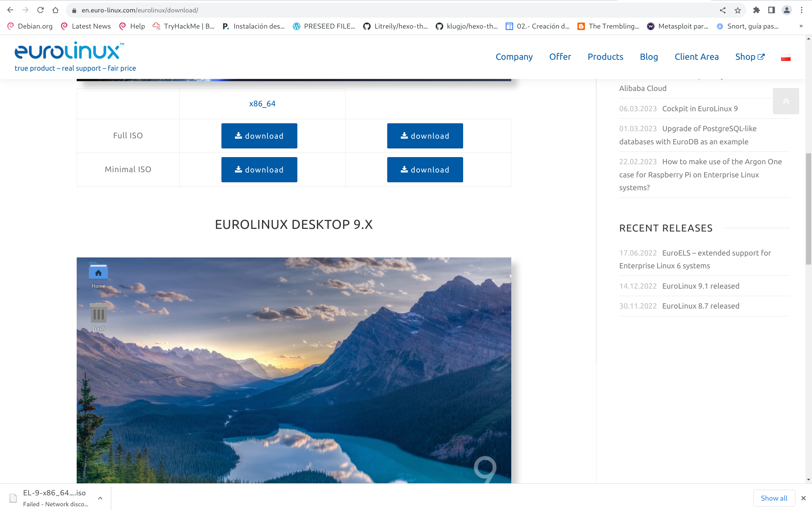Go to browser home page icon
The height and width of the screenshot is (513, 812).
[x=56, y=10]
